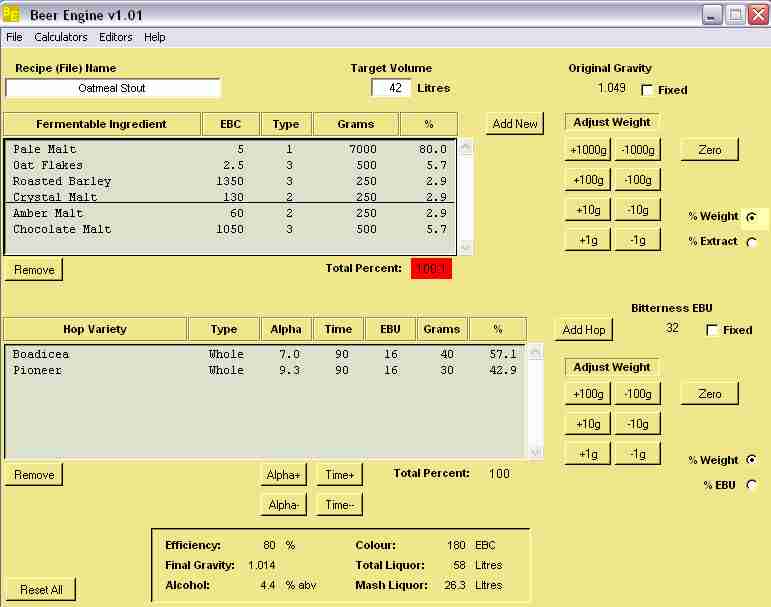Remove the selected hop
Screen dimensions: 771x607
pyautogui.click(x=34, y=475)
